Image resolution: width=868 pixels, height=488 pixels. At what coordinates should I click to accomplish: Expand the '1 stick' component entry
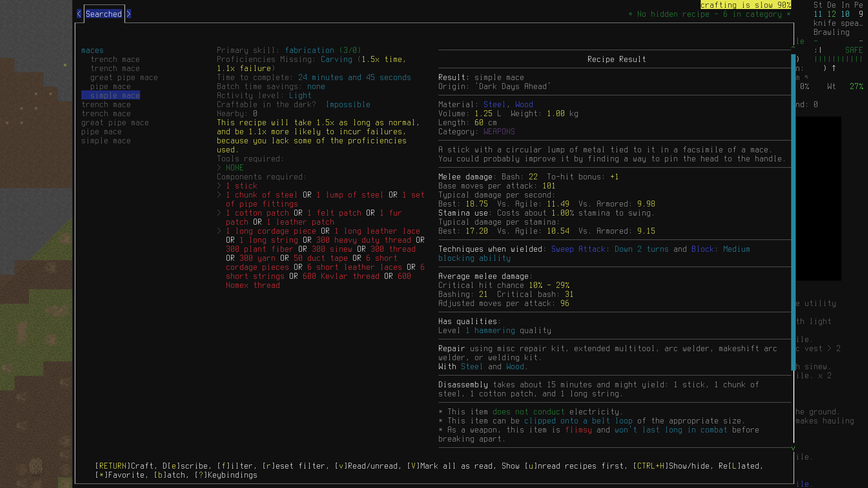click(219, 186)
